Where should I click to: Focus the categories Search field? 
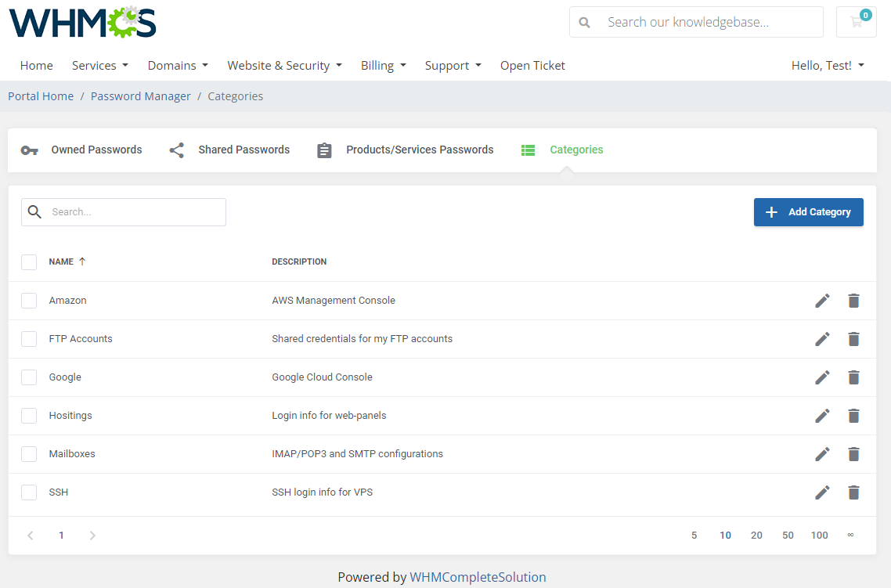pyautogui.click(x=124, y=212)
